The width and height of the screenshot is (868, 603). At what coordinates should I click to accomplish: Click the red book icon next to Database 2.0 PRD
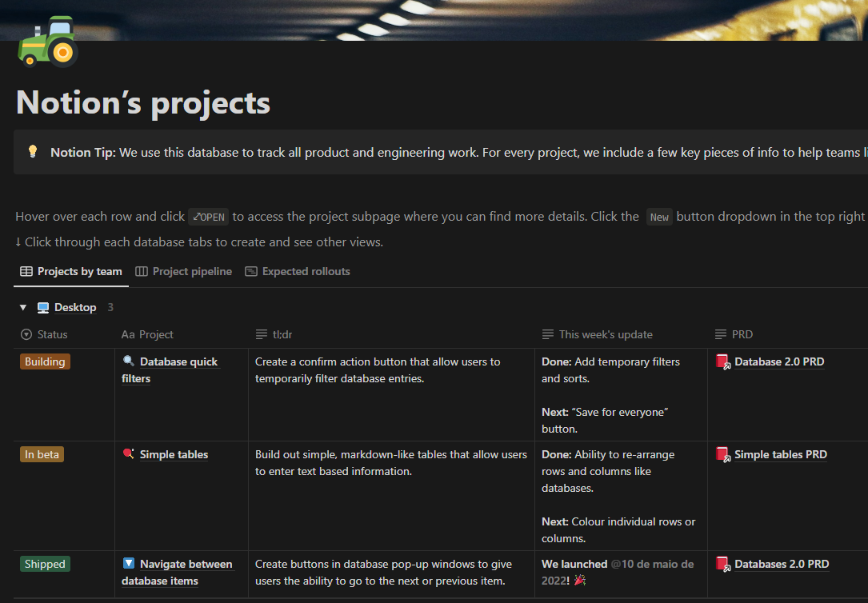pos(722,361)
